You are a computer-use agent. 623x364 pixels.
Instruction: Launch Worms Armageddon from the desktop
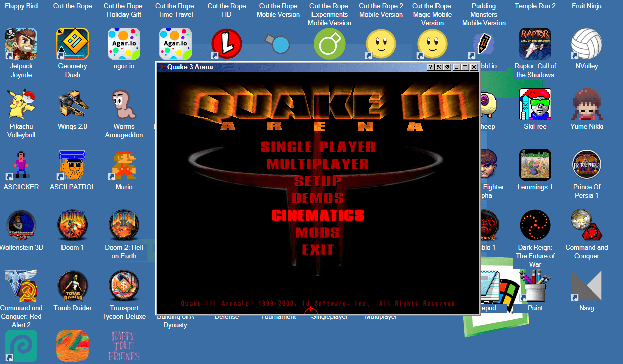click(124, 104)
